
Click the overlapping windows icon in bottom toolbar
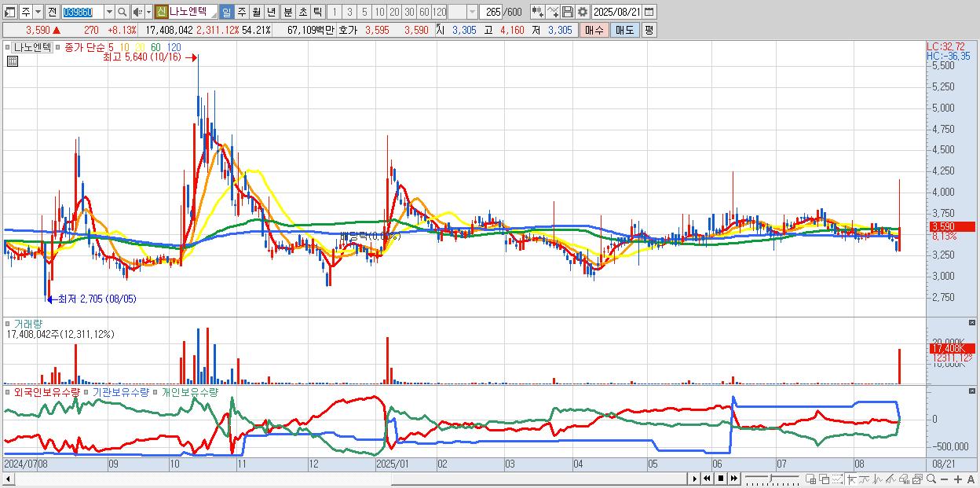(825, 479)
